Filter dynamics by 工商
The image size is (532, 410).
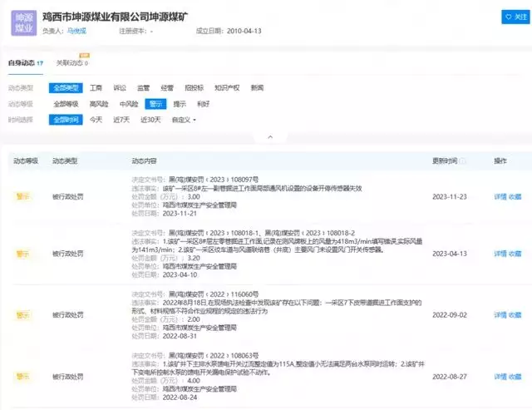(96, 88)
